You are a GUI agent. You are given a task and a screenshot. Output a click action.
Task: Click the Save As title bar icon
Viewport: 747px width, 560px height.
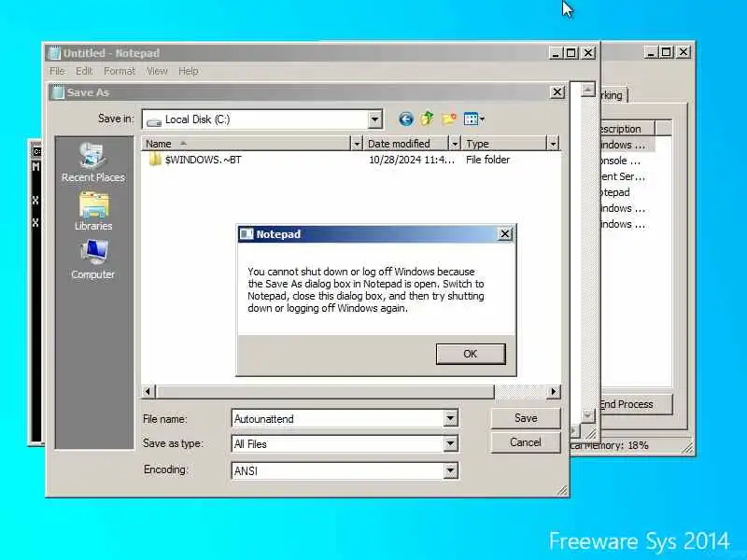tap(58, 91)
